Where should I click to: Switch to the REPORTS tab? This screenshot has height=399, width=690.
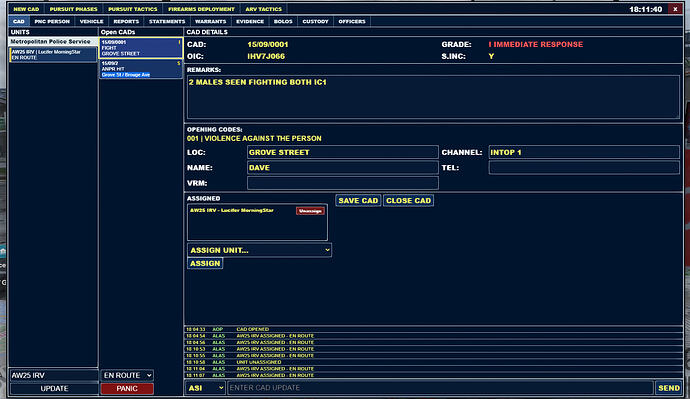point(126,21)
